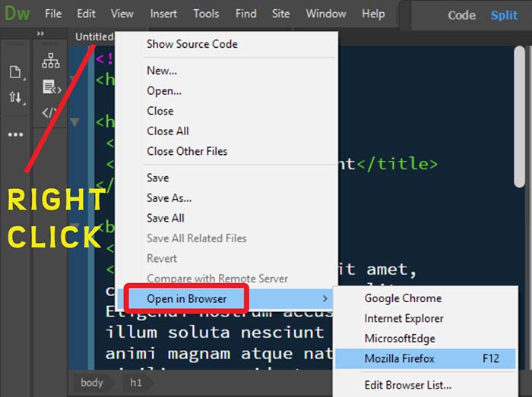Select the h1 tag selector
532x397 pixels.
point(136,383)
